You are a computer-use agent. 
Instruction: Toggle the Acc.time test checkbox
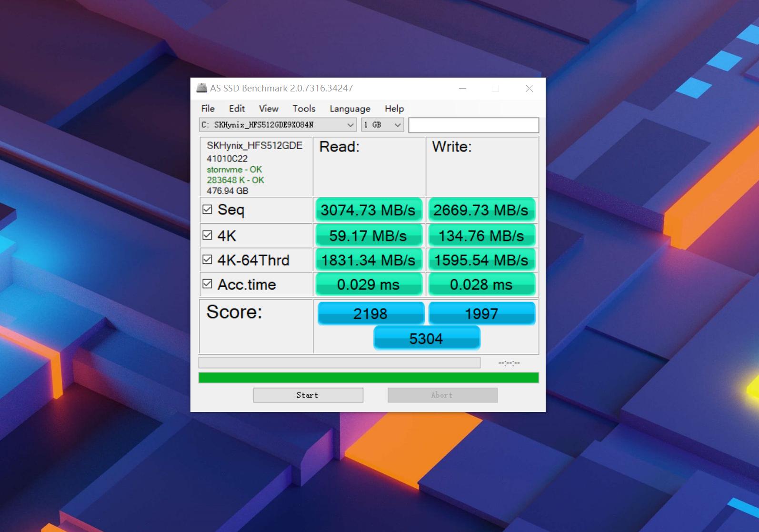[x=207, y=284]
